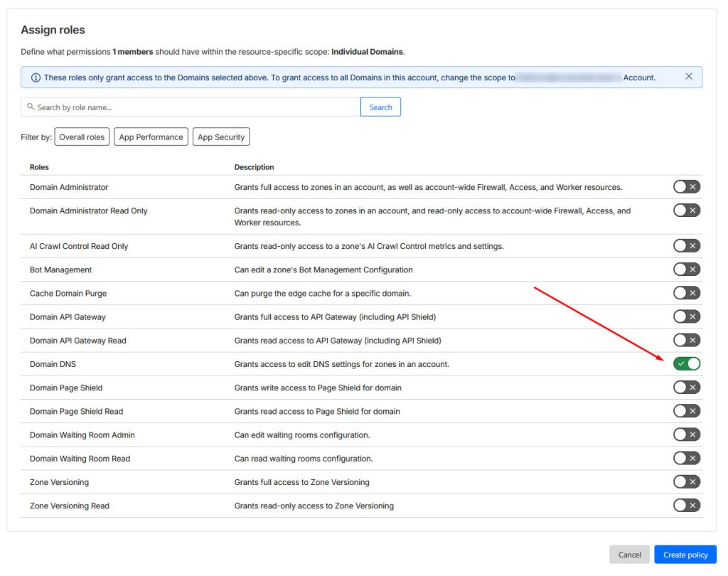728x576 pixels.
Task: Switch on Domain Administrator Read Only role
Action: tap(686, 210)
